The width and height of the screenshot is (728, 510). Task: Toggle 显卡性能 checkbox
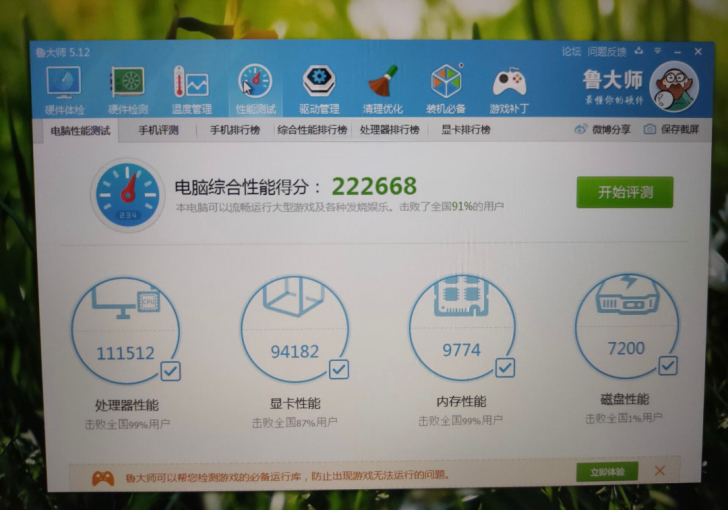(x=339, y=369)
